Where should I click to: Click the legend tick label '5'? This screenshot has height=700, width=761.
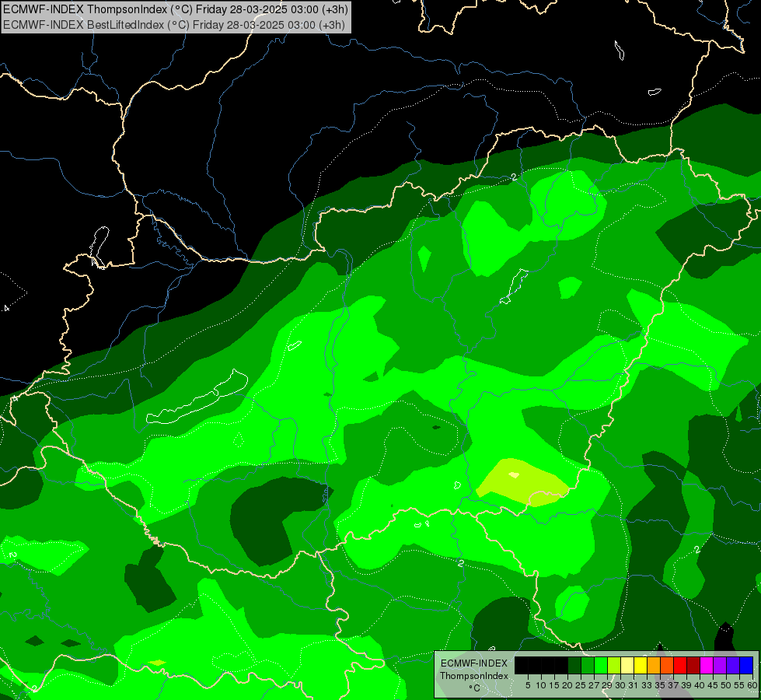(x=528, y=685)
